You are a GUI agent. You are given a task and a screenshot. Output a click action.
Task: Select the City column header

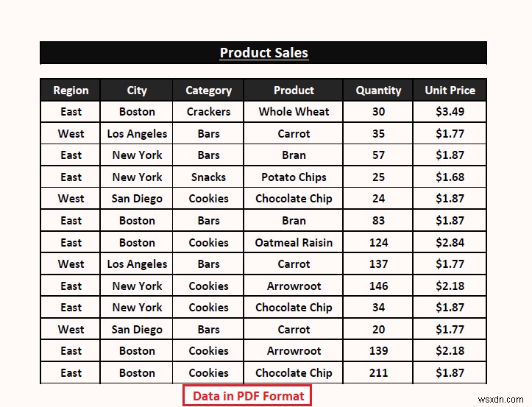(137, 91)
